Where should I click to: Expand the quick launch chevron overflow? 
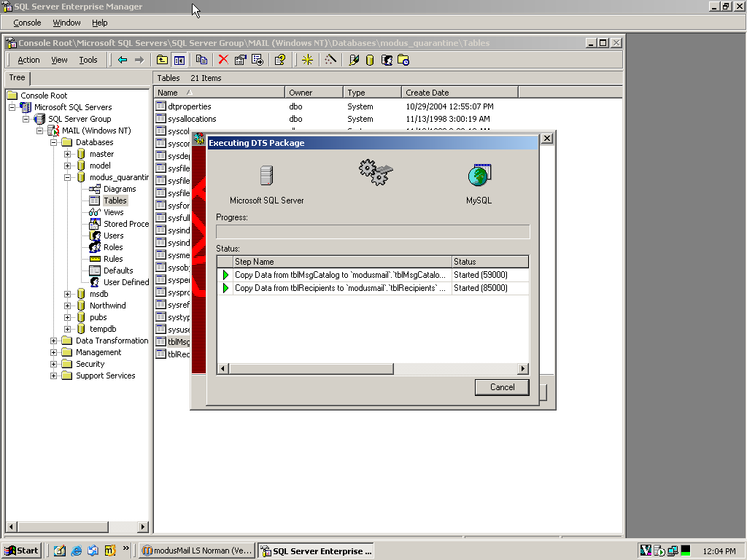click(125, 548)
